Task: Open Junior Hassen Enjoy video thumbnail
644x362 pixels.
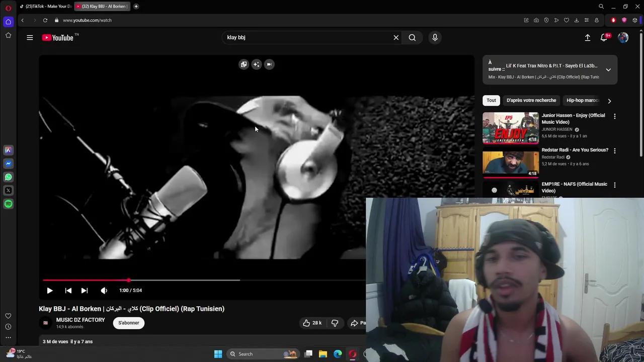Action: [x=511, y=128]
